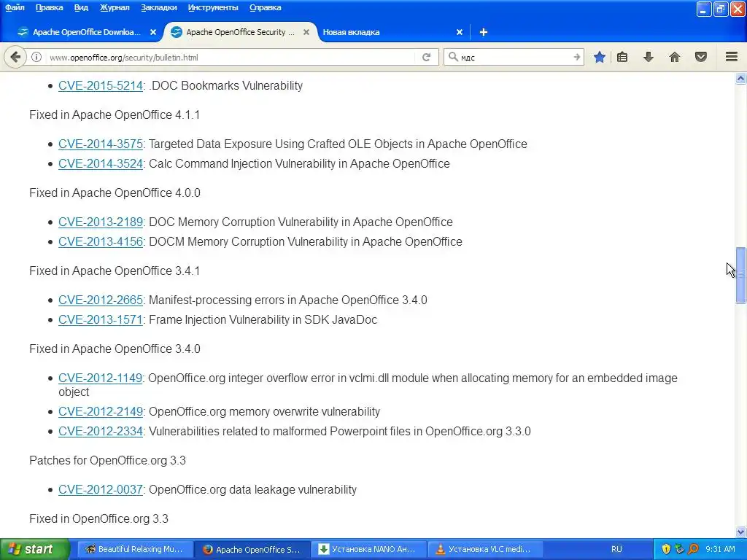The width and height of the screenshot is (747, 560).
Task: Open the bookmarks list icon
Action: click(622, 57)
